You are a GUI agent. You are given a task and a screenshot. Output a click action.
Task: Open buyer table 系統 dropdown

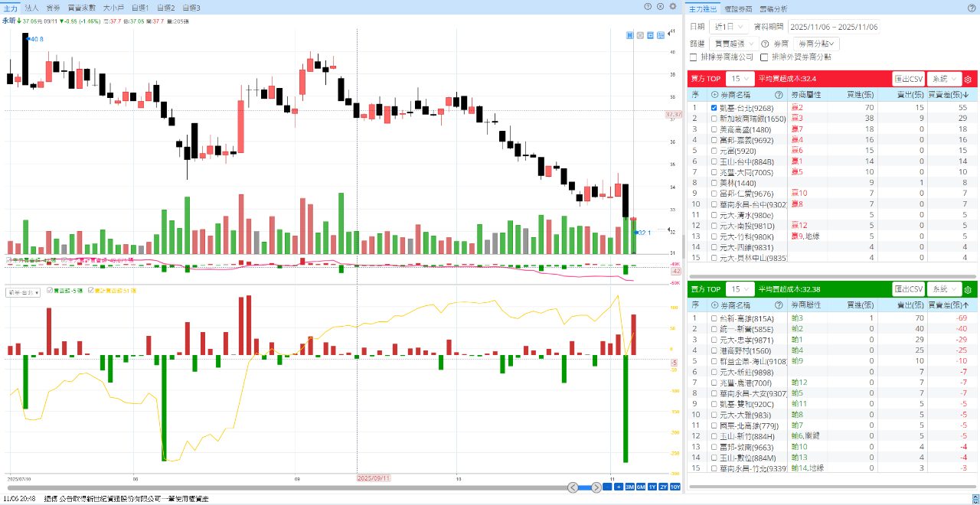pos(944,79)
